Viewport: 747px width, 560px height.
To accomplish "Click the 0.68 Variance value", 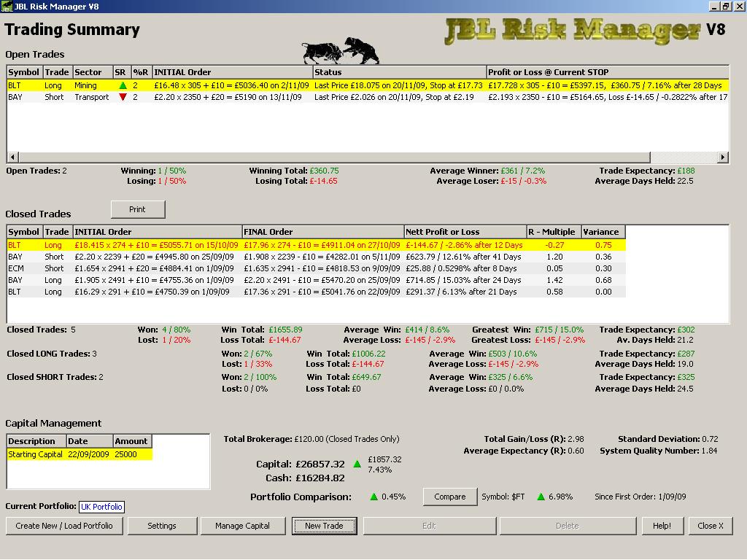I will click(x=603, y=280).
